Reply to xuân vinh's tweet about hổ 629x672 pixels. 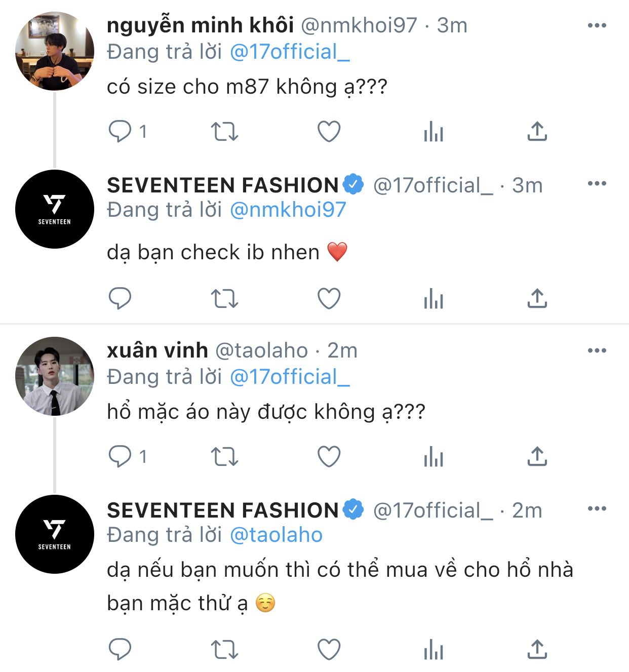coord(120,457)
